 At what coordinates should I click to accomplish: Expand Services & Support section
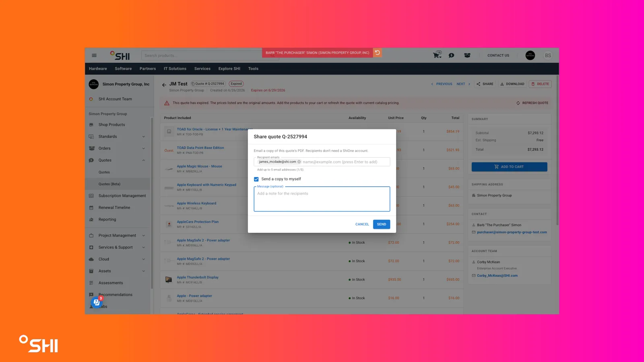144,247
